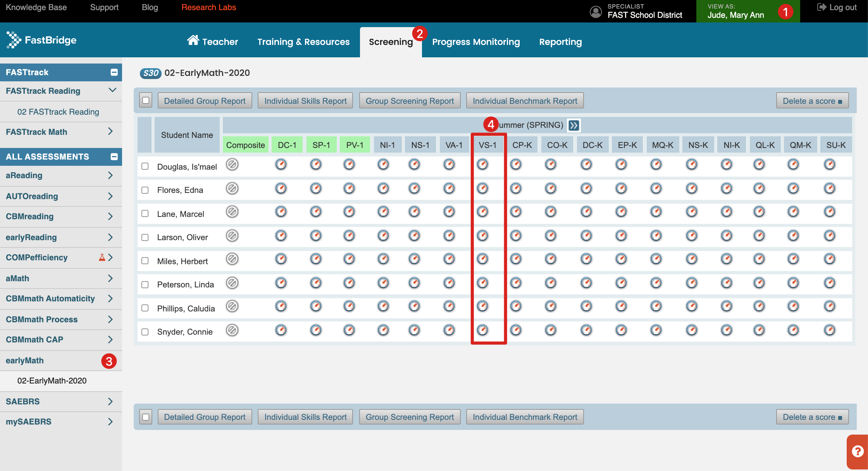Start DC-1 assessment for Douglas, Is'mael
This screenshot has width=868, height=471.
tap(281, 165)
